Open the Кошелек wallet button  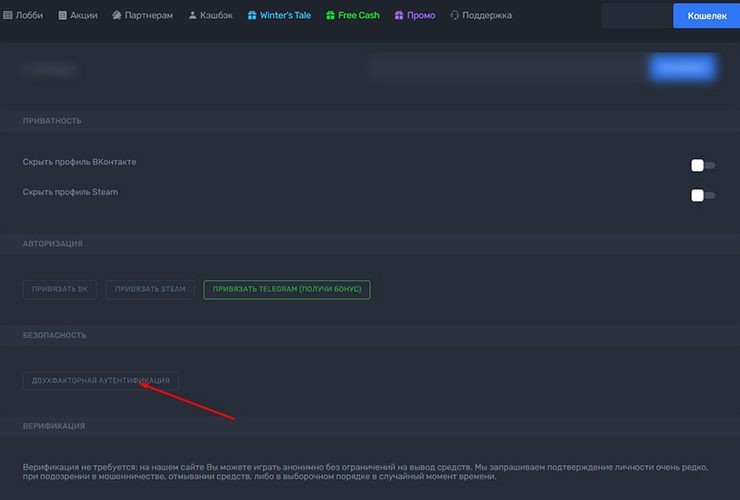(705, 16)
